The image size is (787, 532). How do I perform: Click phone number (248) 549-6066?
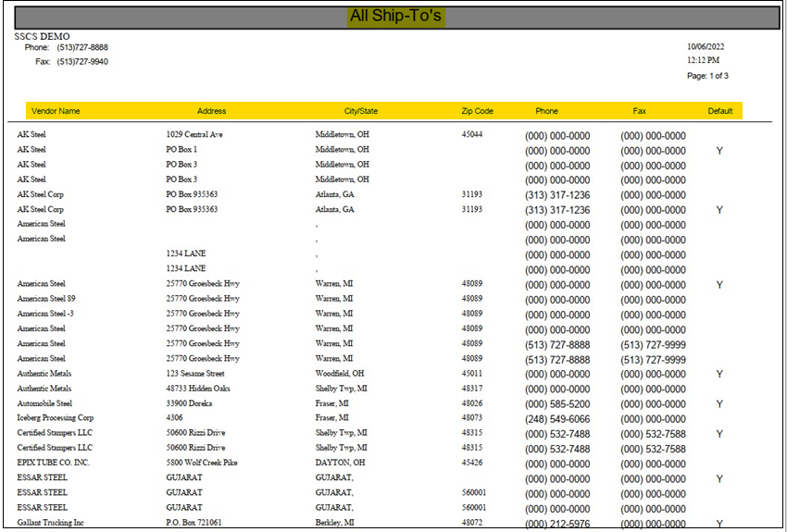click(557, 419)
